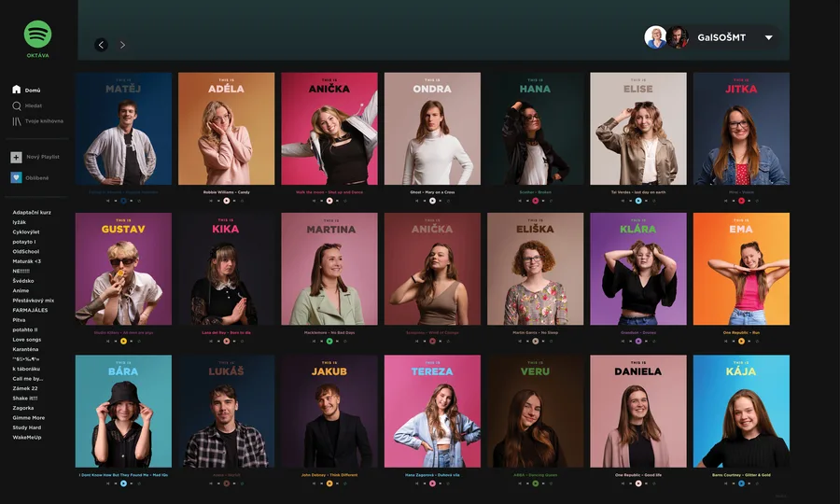Open the This Is Kája cover
Image resolution: width=840 pixels, height=504 pixels.
[x=741, y=412]
